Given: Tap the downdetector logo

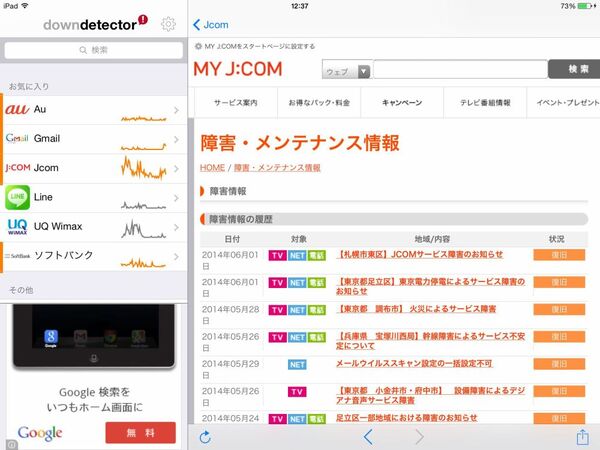Looking at the screenshot, I should (x=95, y=24).
